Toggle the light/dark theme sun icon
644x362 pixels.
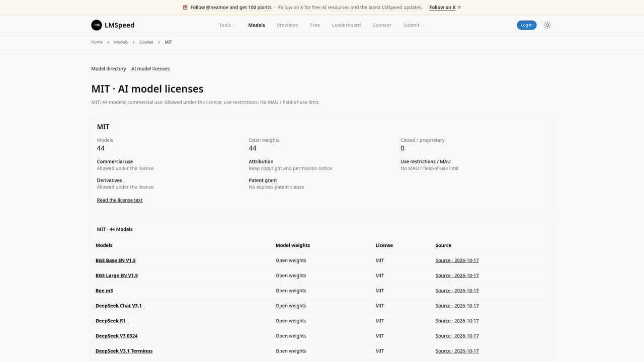pos(547,25)
